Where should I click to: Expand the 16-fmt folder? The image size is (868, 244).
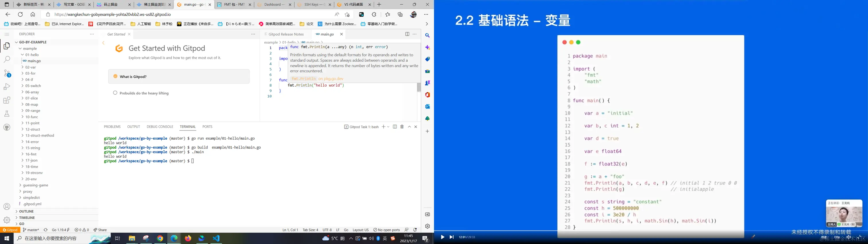[22, 154]
